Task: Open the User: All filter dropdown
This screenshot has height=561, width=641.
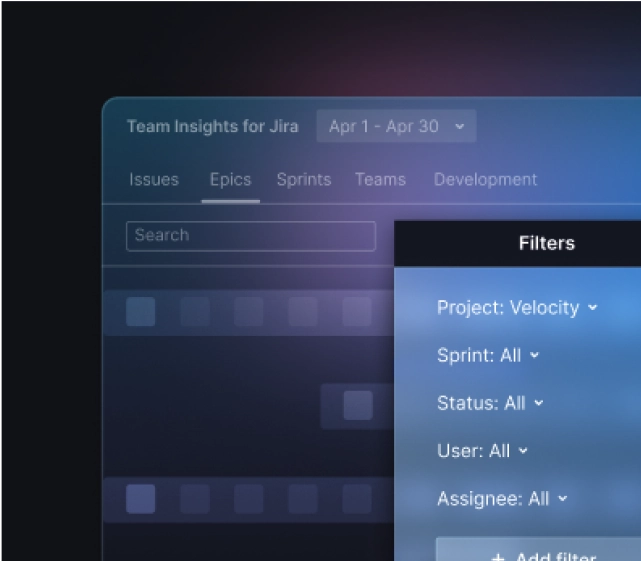Action: [482, 451]
